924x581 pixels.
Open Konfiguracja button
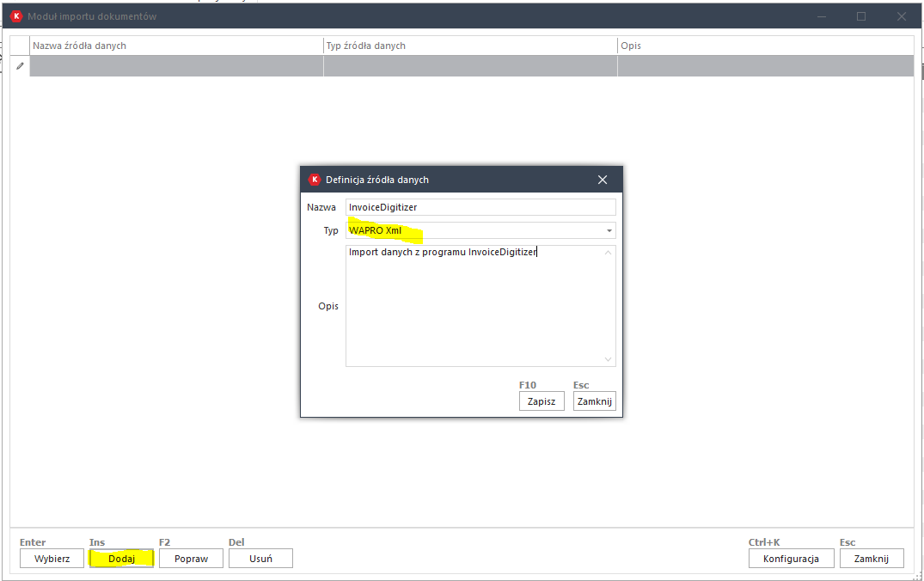[791, 559]
